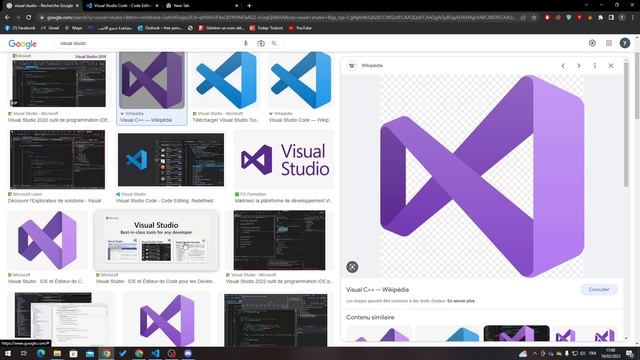
Task: Close the image preview panel
Action: 611,66
